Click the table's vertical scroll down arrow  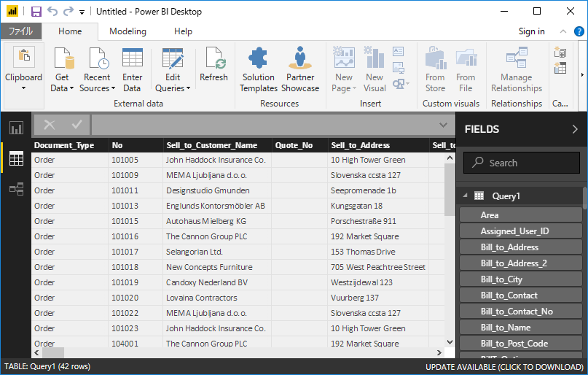(x=450, y=342)
